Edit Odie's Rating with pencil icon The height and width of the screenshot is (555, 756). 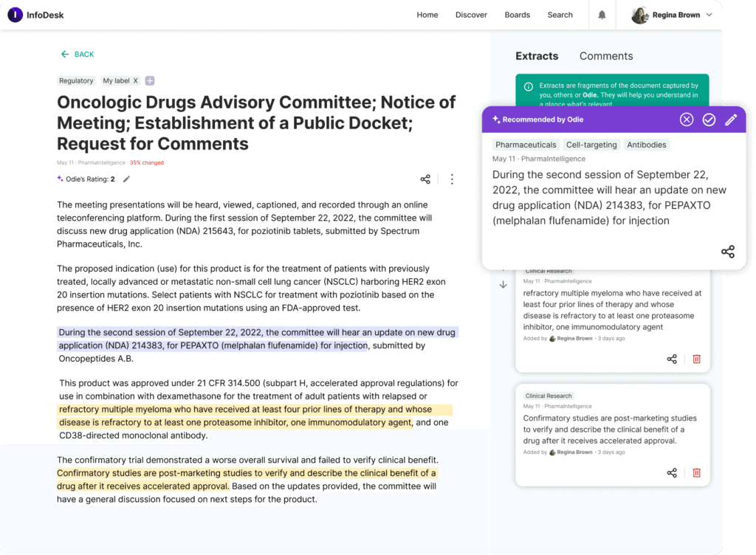tap(126, 179)
